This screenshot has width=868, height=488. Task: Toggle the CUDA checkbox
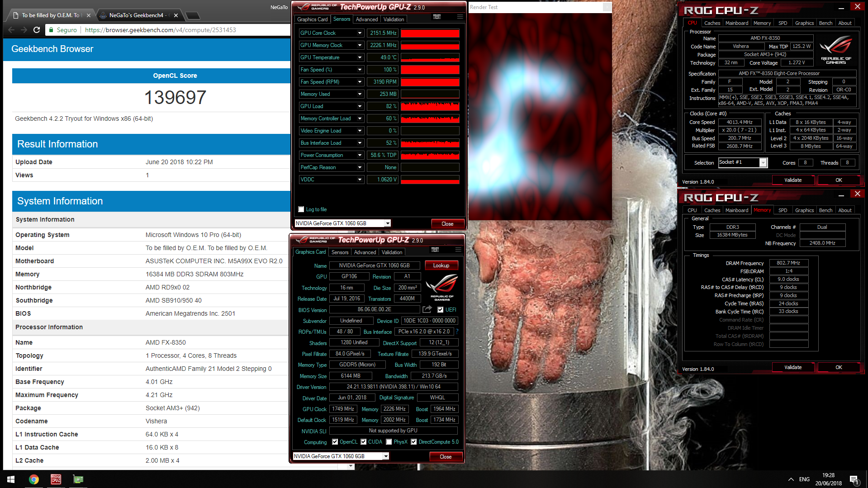pos(363,442)
